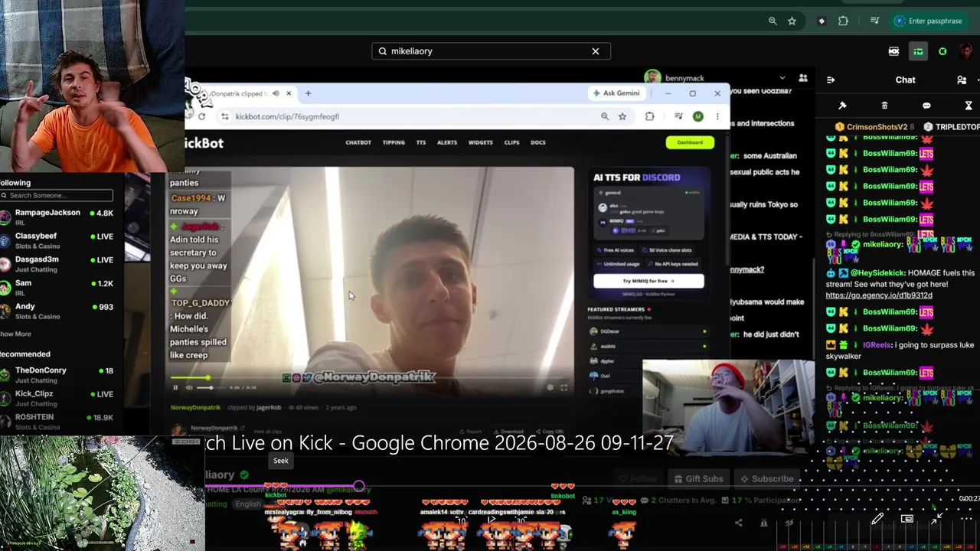Expand the bennymack dropdown chevron

(x=782, y=78)
